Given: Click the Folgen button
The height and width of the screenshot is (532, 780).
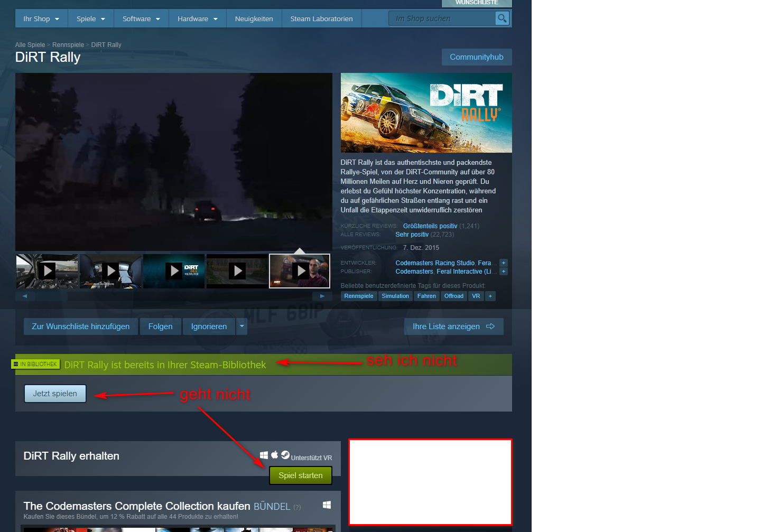Looking at the screenshot, I should [161, 326].
